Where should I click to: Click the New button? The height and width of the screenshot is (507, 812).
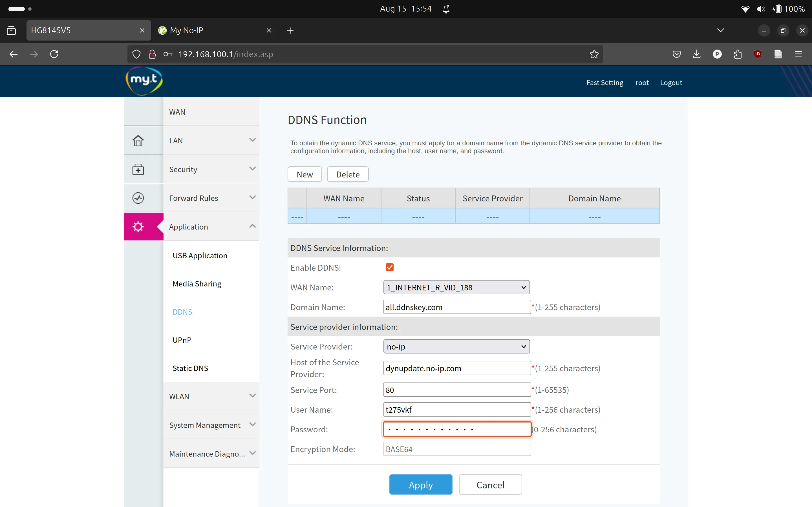(x=304, y=174)
